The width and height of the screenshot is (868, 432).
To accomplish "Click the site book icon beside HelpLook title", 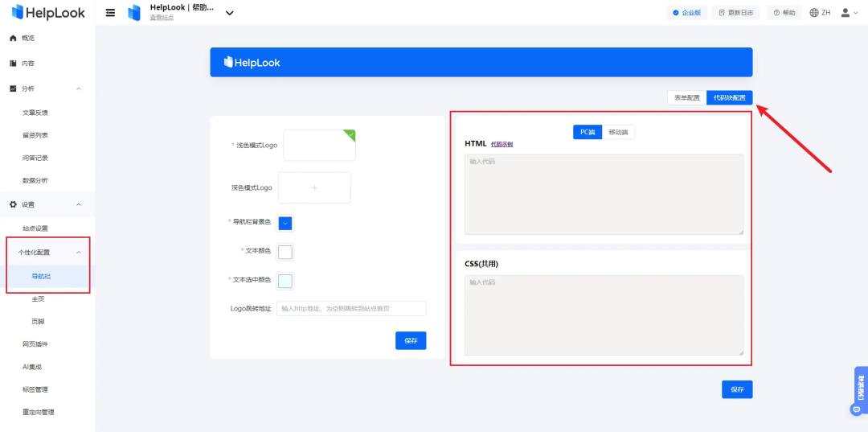I will coord(134,13).
